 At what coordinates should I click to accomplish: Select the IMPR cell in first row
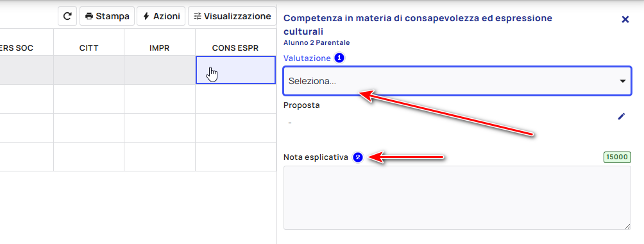[x=159, y=70]
